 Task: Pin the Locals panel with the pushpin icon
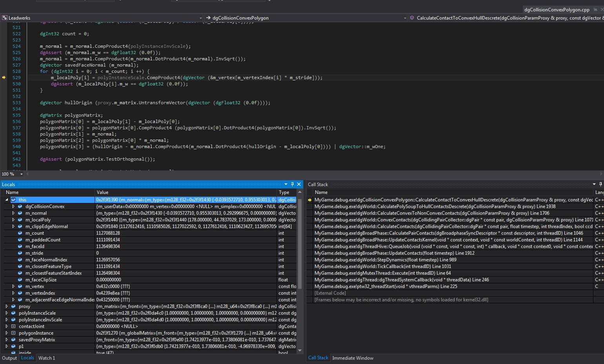click(x=292, y=184)
